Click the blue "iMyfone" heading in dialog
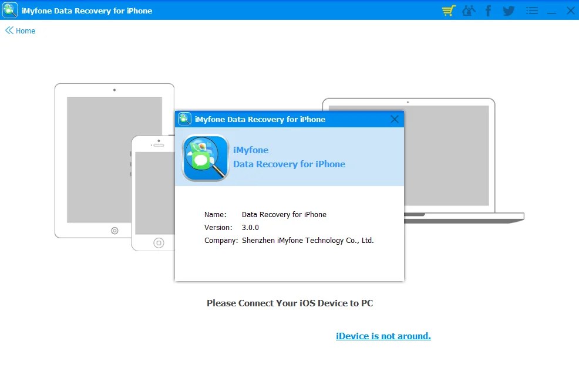 pyautogui.click(x=251, y=150)
